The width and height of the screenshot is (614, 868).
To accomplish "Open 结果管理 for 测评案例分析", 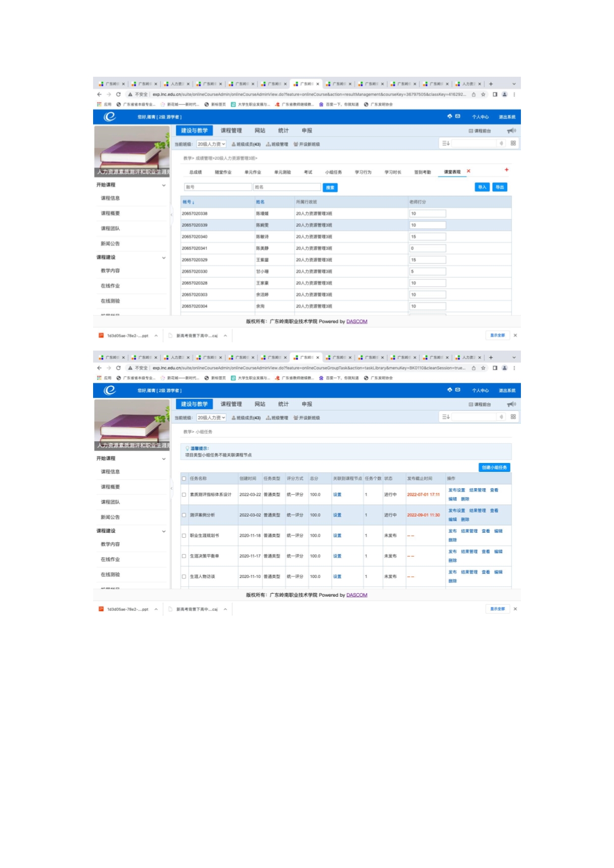I will coord(477,511).
